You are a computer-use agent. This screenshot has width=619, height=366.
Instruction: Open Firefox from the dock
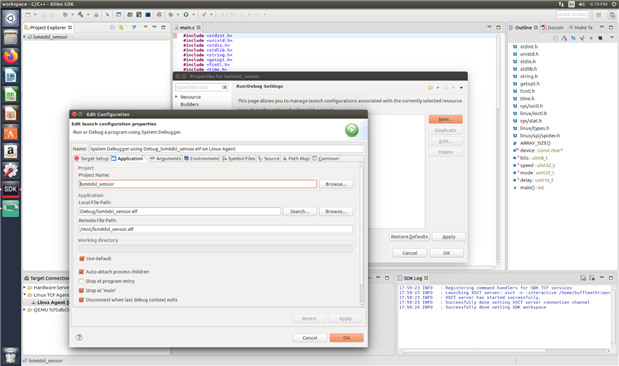[x=11, y=56]
